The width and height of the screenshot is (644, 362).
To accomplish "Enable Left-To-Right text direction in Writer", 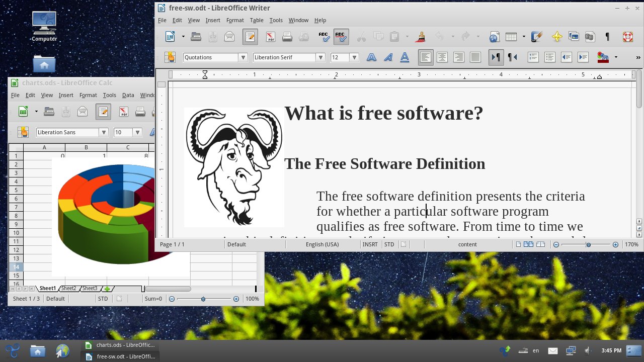I will point(496,57).
